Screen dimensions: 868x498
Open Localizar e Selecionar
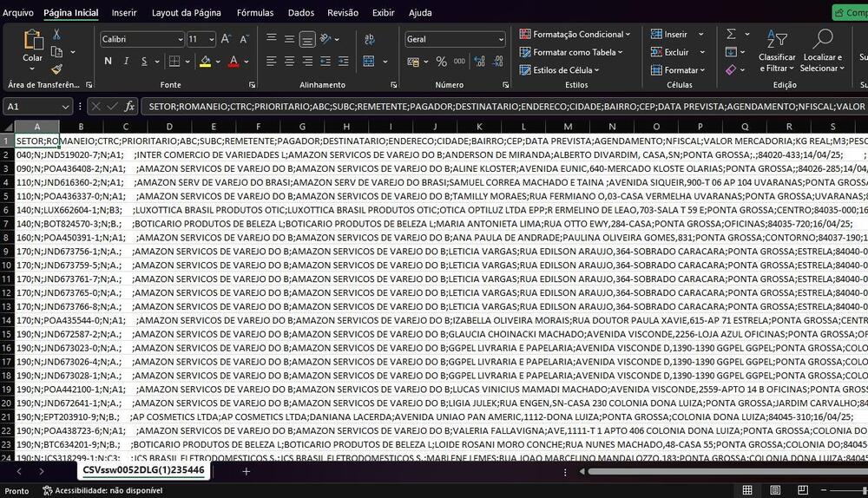pyautogui.click(x=823, y=51)
